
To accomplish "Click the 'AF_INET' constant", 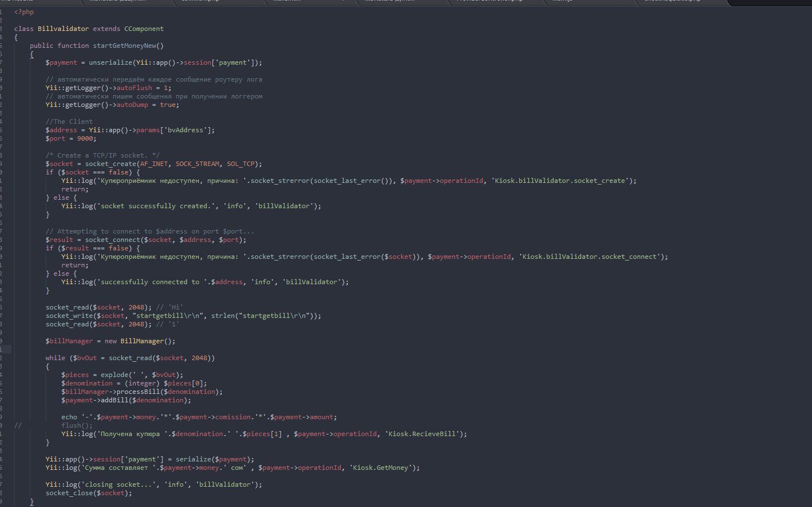I will pyautogui.click(x=154, y=164).
